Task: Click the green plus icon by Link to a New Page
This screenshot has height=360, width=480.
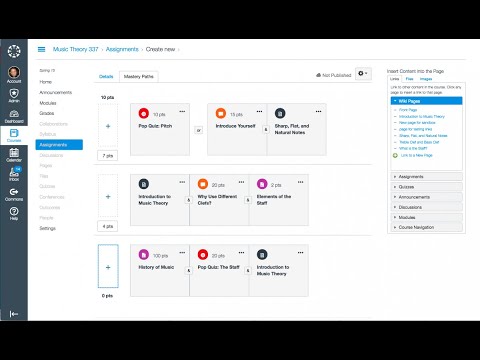Action: (395, 155)
